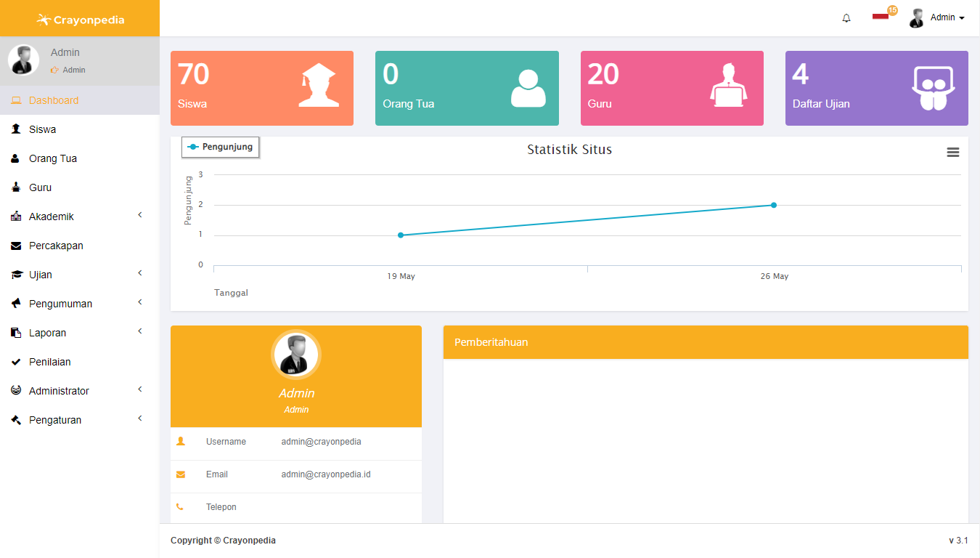Expand the Pengaturan sidebar submenu
980x558 pixels.
pos(80,420)
